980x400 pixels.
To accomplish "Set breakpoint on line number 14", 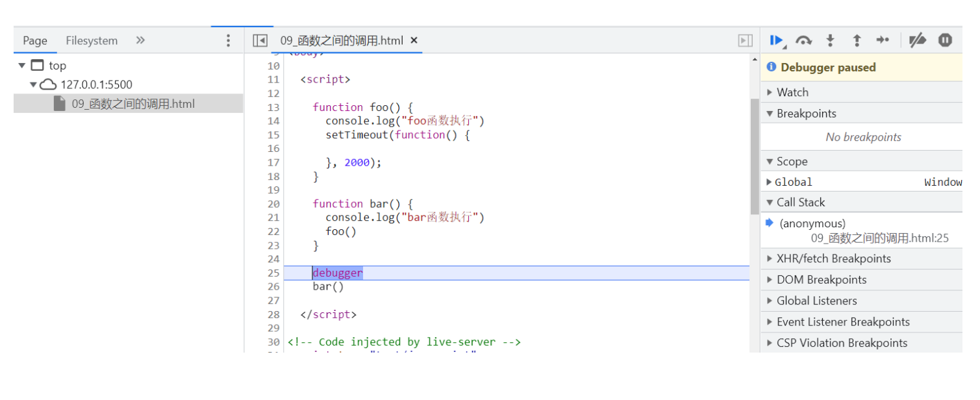I will click(273, 121).
